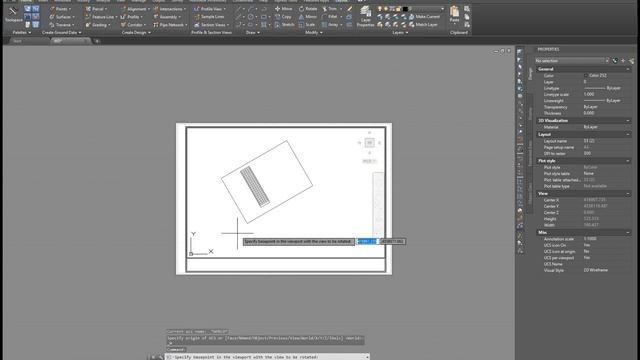The image size is (640, 360).
Task: Open Layer Properties manager
Action: coord(365,17)
